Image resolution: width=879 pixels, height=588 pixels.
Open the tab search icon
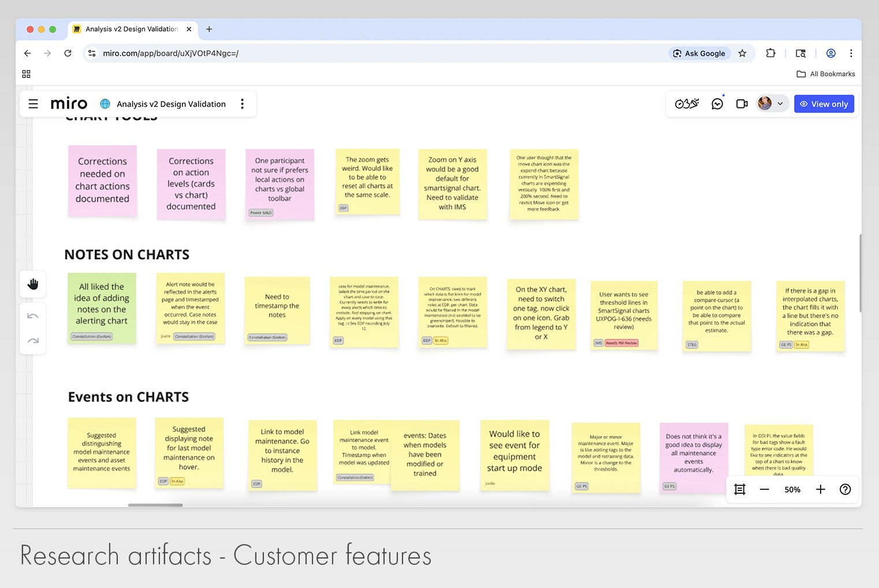800,53
